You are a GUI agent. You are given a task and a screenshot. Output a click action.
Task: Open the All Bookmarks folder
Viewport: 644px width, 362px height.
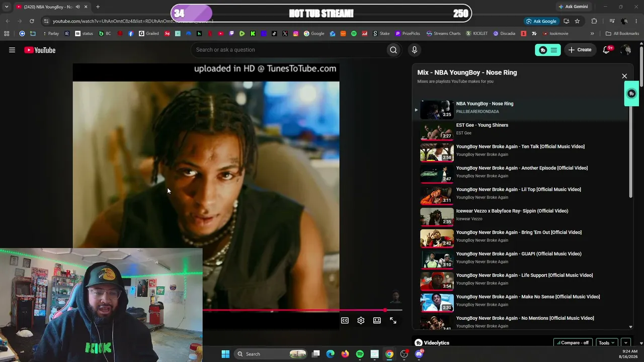click(622, 34)
